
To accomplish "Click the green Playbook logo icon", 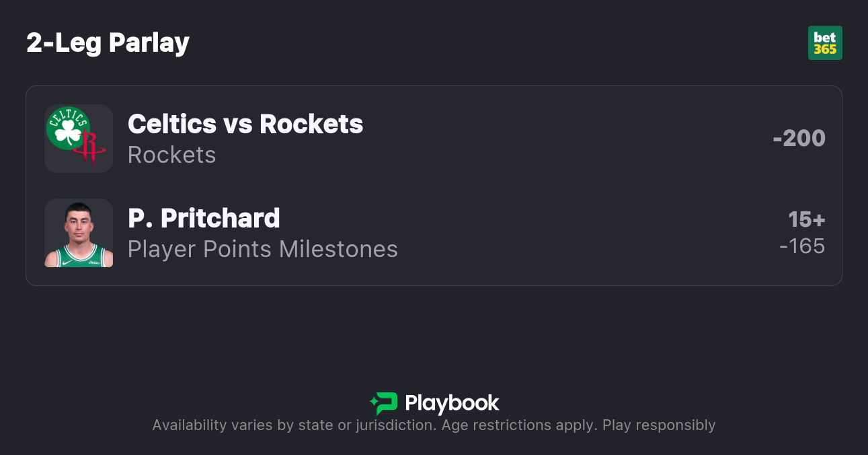I will [383, 403].
